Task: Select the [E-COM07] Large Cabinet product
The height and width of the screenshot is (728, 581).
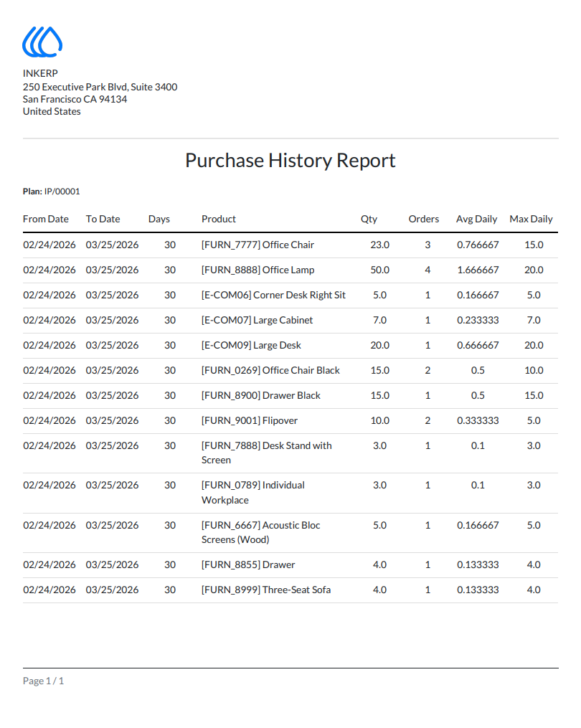Action: pyautogui.click(x=258, y=320)
